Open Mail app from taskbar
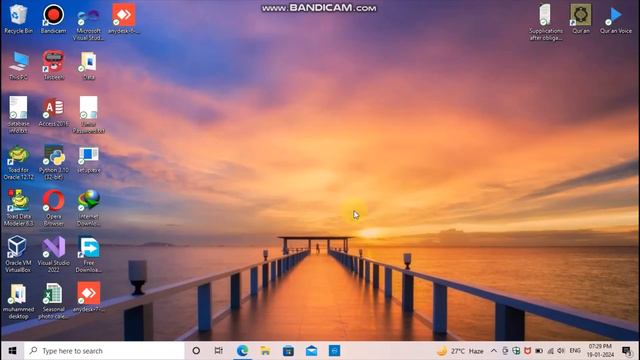 (311, 351)
